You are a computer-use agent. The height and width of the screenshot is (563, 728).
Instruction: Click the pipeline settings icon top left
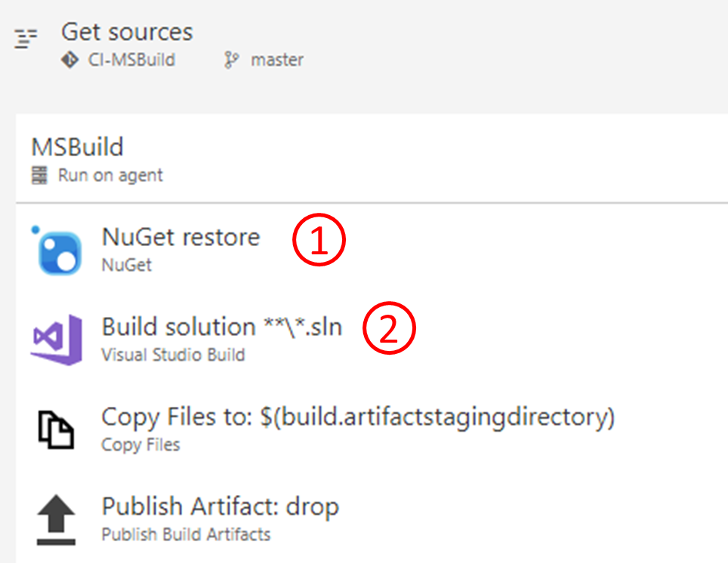tap(24, 38)
